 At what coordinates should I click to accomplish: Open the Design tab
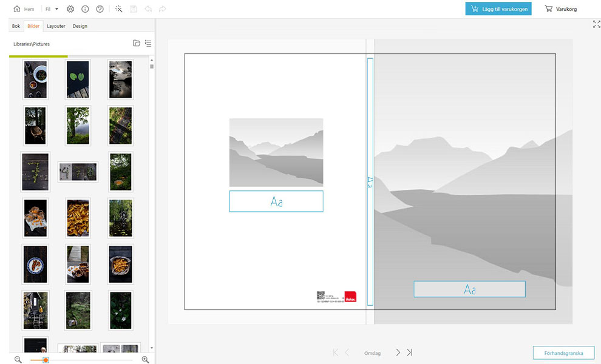(x=80, y=26)
